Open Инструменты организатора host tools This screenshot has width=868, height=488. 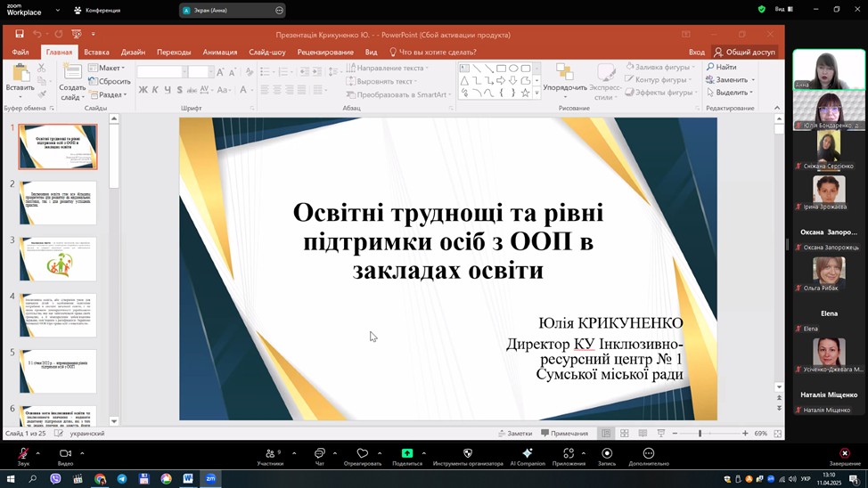coord(468,454)
